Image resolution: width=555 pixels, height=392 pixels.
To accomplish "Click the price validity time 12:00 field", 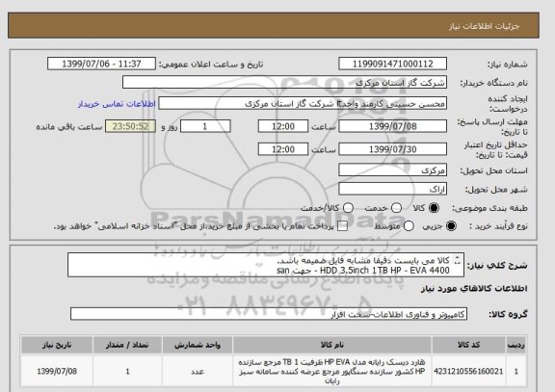I will 283,149.
